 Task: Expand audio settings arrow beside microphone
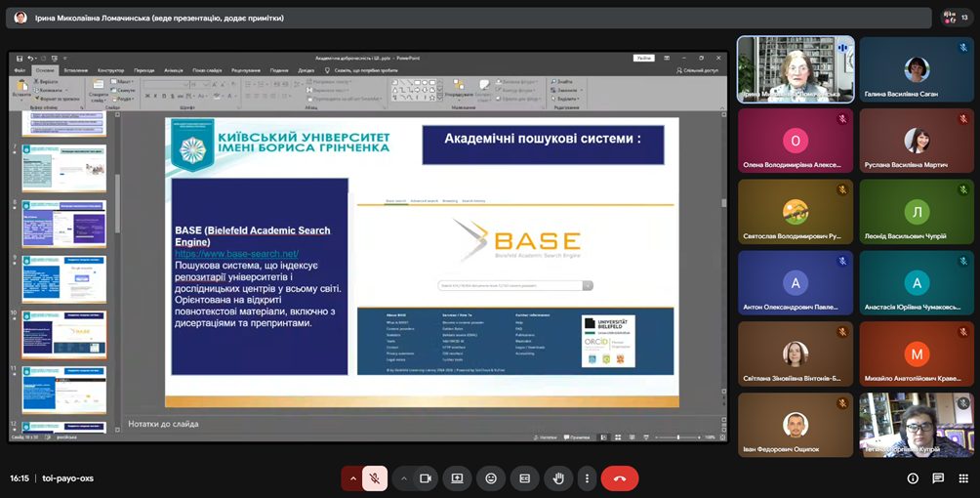point(351,478)
